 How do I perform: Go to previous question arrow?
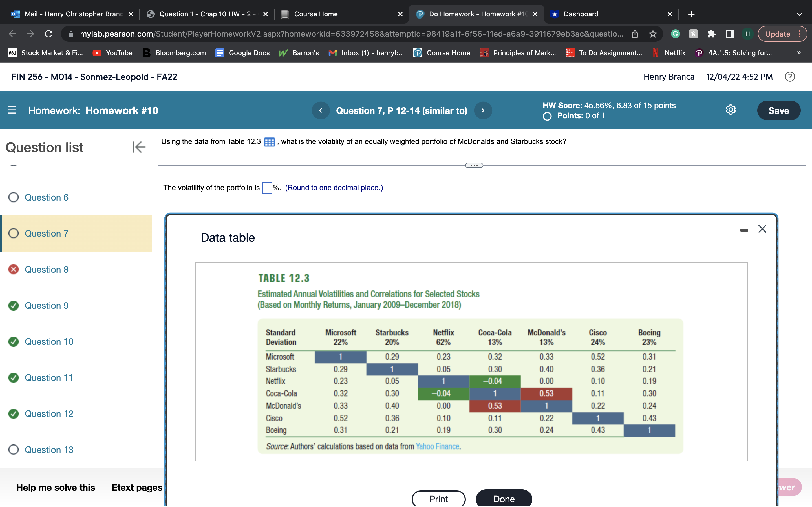coord(321,110)
